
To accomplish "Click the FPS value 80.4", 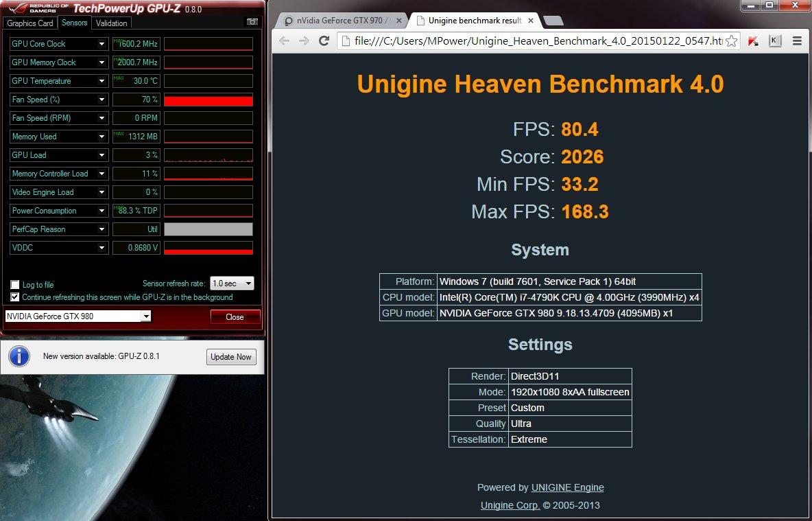I will (x=580, y=129).
